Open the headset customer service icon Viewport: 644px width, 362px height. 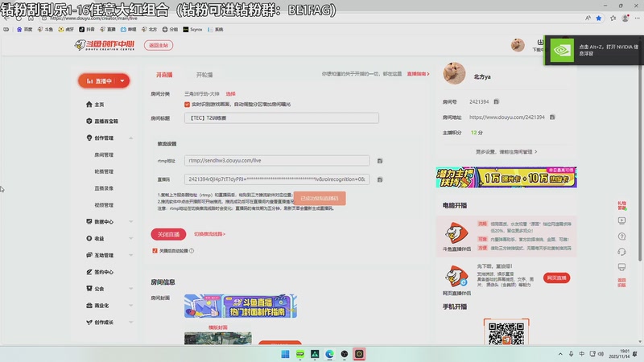(621, 252)
